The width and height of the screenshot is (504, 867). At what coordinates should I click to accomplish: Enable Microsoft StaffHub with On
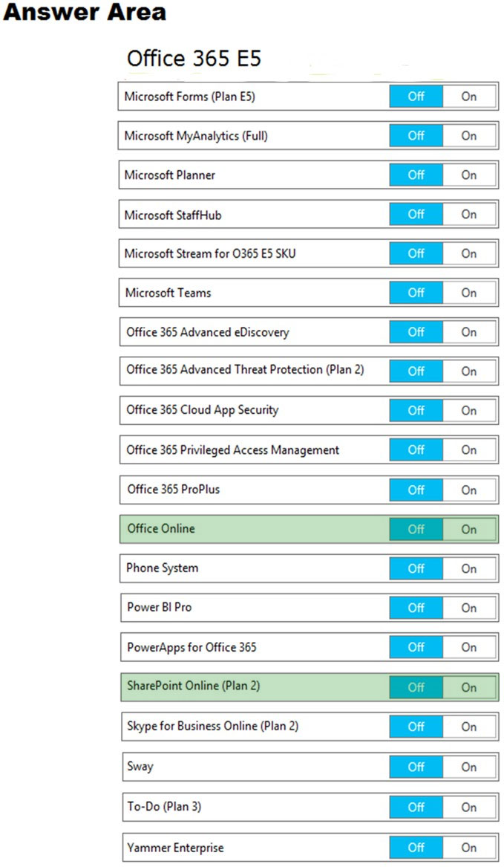click(469, 214)
